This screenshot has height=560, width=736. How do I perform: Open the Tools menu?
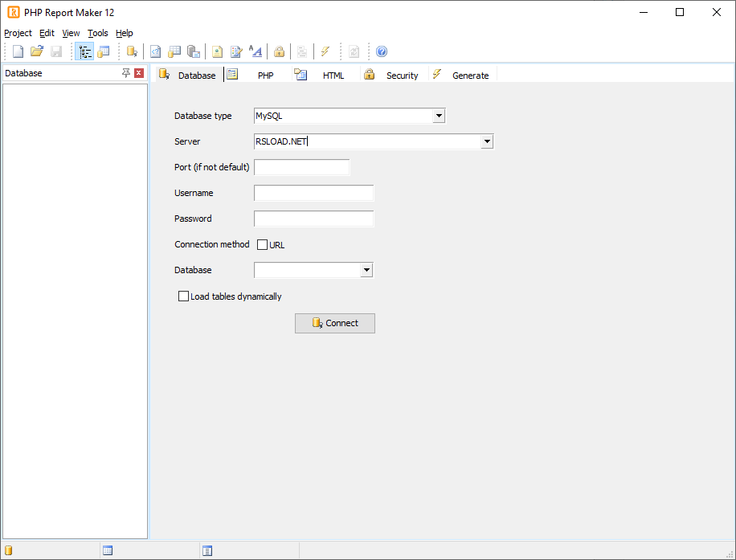(98, 33)
